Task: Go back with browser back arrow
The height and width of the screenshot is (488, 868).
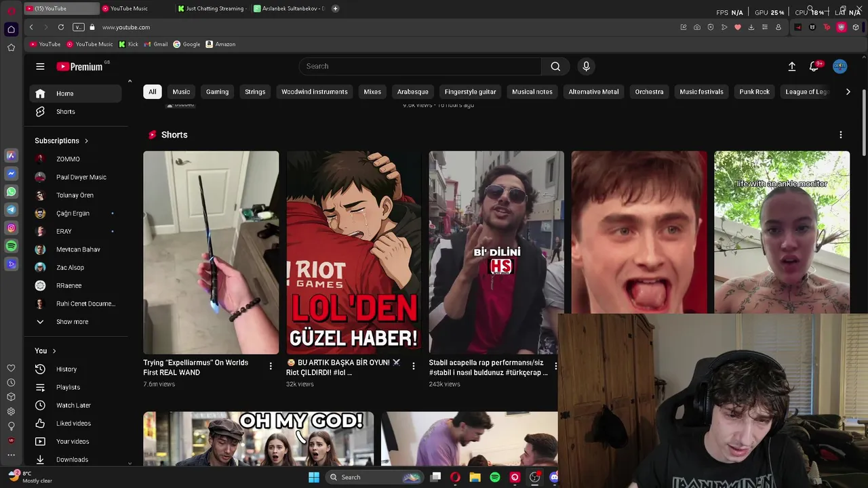Action: tap(31, 27)
